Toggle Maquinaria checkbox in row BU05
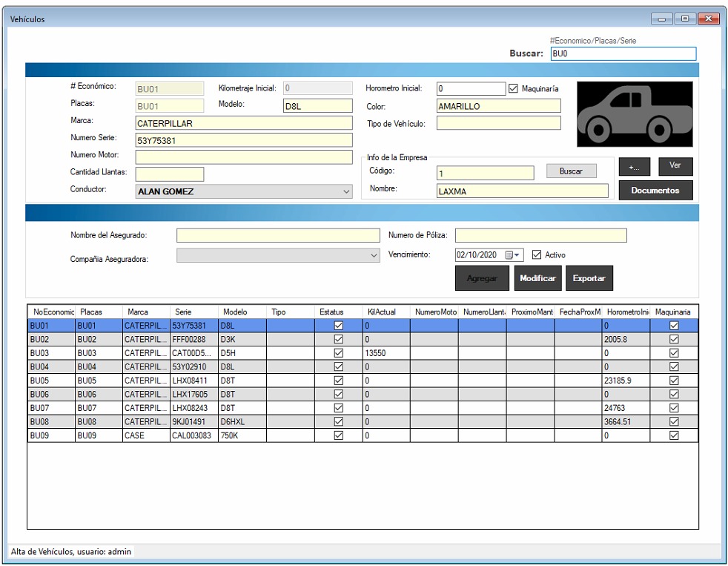This screenshot has height=566, width=728. [x=674, y=381]
